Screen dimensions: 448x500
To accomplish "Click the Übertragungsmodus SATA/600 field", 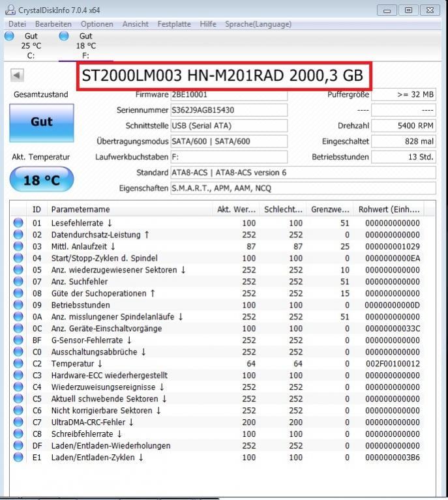I will [229, 141].
